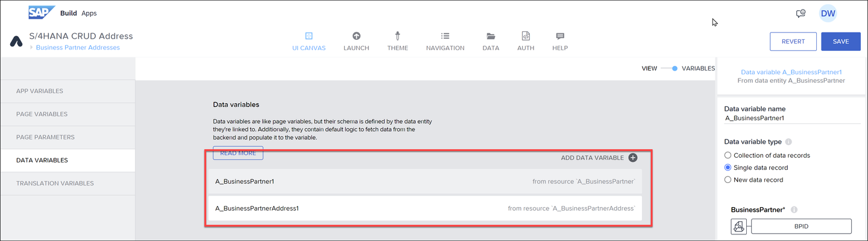Select Collection of data records option
The image size is (868, 241).
(x=728, y=155)
